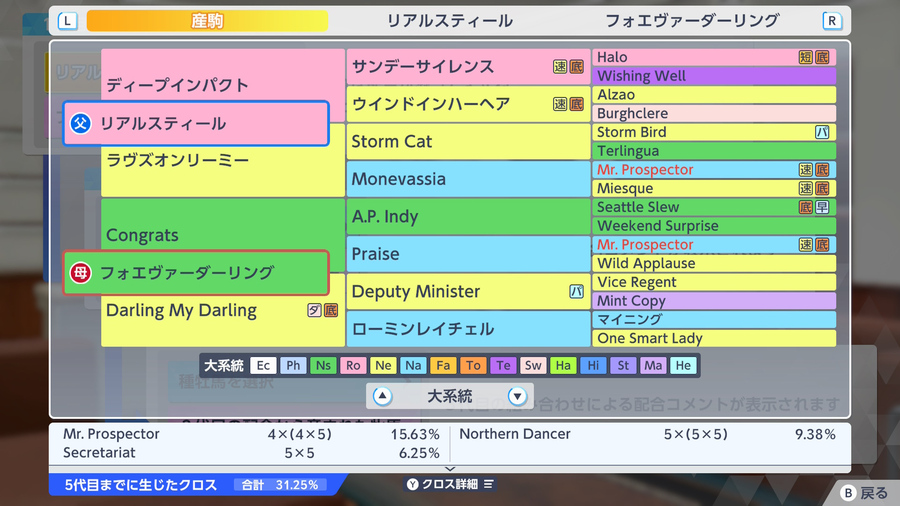Viewport: 900px width, 506px height.
Task: Click the 底 icon on Halo
Action: (x=823, y=57)
